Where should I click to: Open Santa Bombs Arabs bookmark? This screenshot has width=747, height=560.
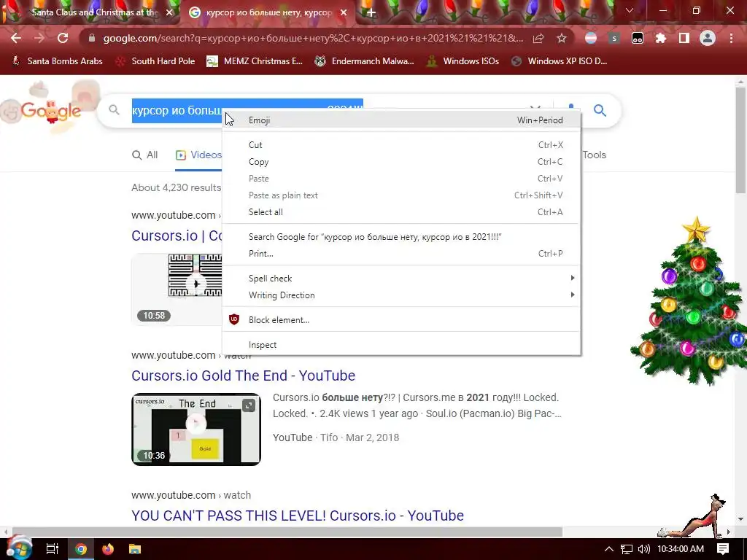(x=57, y=61)
